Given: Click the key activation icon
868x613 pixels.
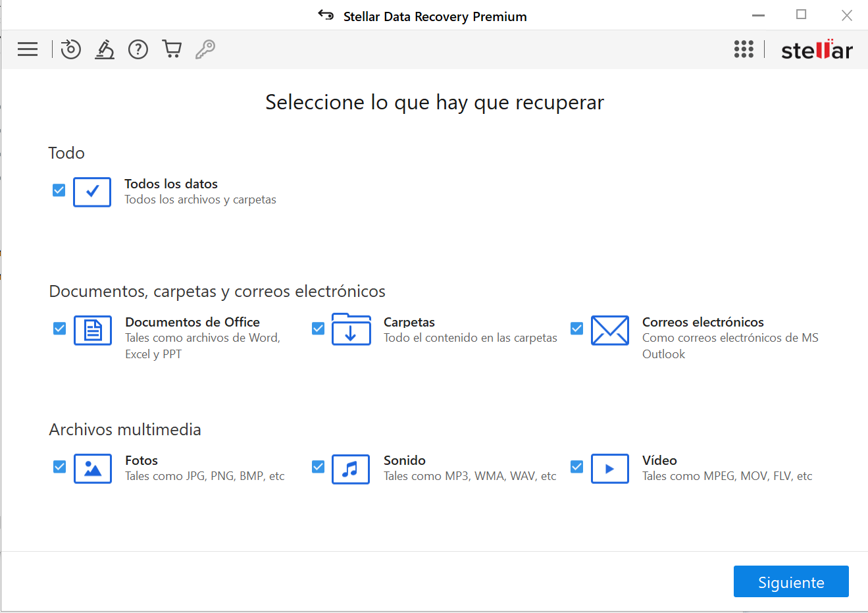Looking at the screenshot, I should pos(205,49).
